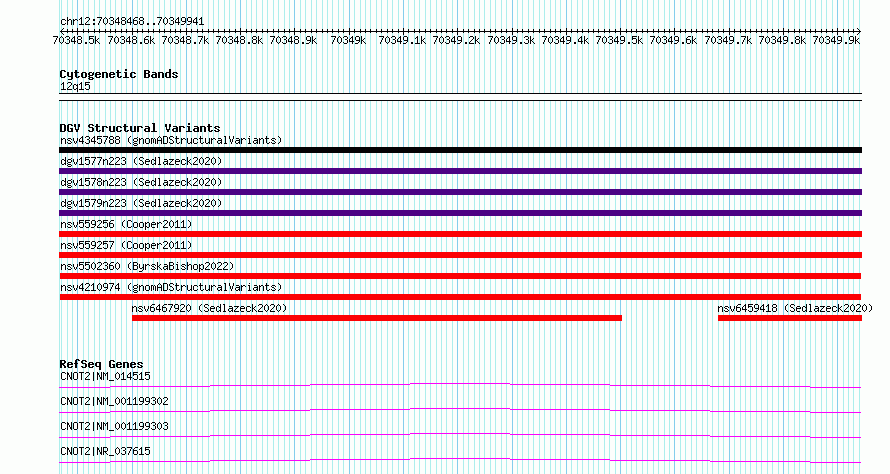Screen dimensions: 890x474
Task: Click the 70349.2k ruler tick label
Action: click(x=456, y=40)
